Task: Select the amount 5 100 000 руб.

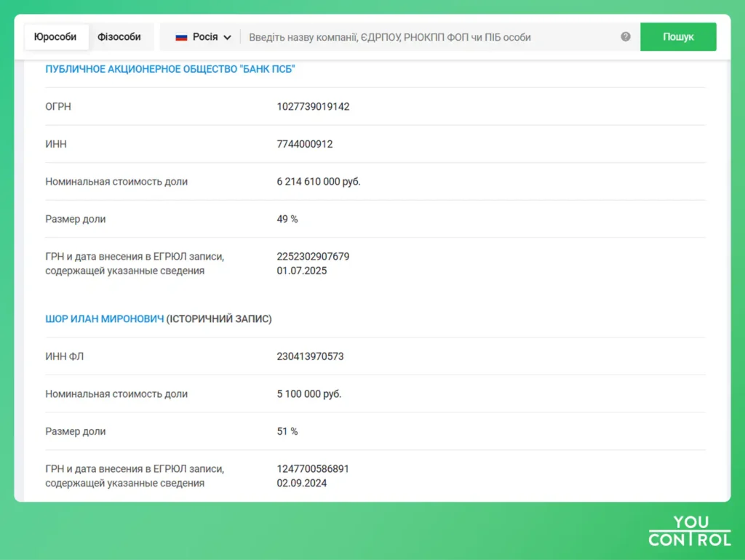Action: point(308,393)
